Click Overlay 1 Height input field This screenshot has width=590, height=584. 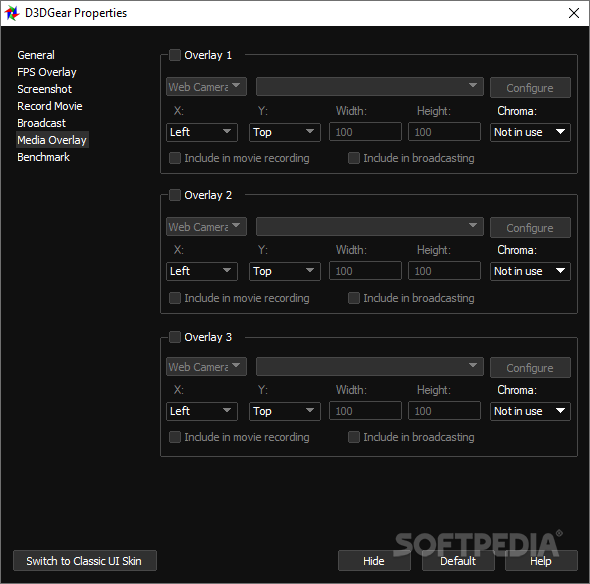[444, 132]
